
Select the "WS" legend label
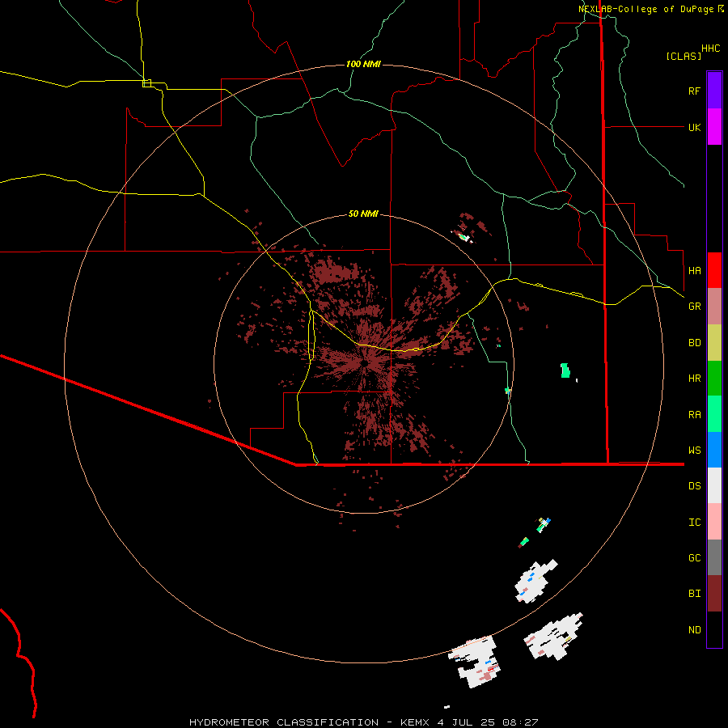tap(694, 451)
